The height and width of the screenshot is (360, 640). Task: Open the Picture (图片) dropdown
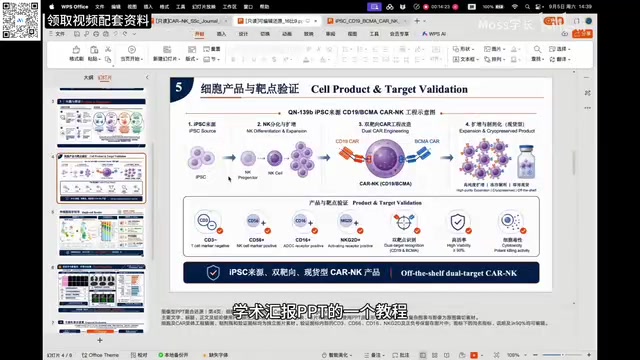[495, 49]
